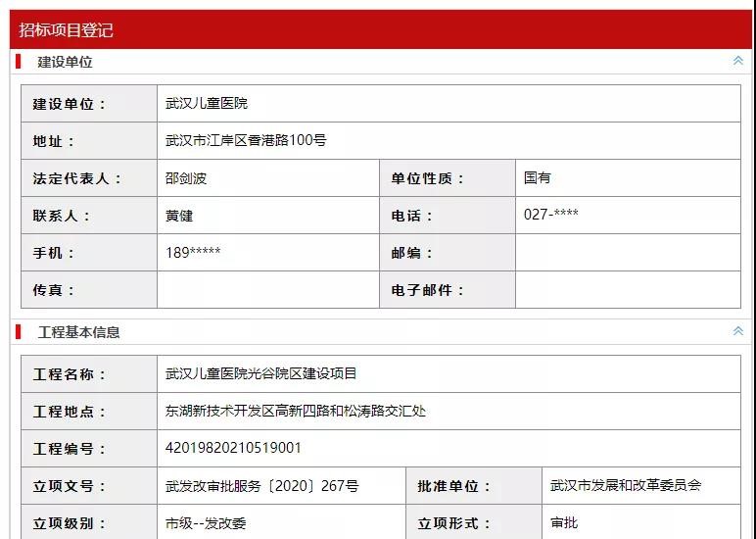The width and height of the screenshot is (756, 539).
Task: Click approval number 武发改审批服务〔2020〕267号
Action: 261,485
